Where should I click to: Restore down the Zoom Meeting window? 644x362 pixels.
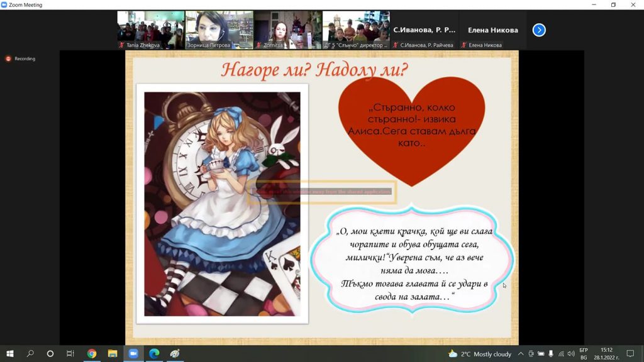pos(614,5)
